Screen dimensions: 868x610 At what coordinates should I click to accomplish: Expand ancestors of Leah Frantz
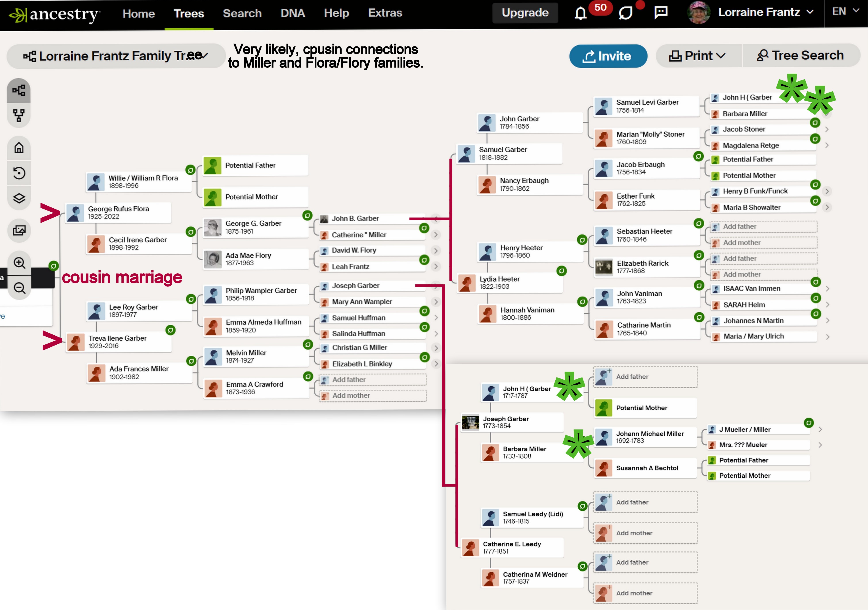[436, 266]
